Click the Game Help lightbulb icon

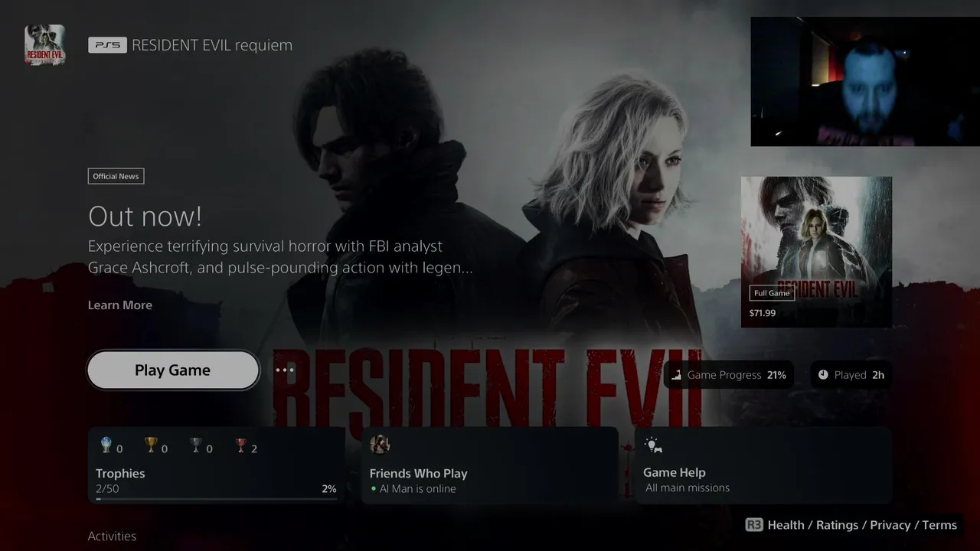click(x=652, y=445)
